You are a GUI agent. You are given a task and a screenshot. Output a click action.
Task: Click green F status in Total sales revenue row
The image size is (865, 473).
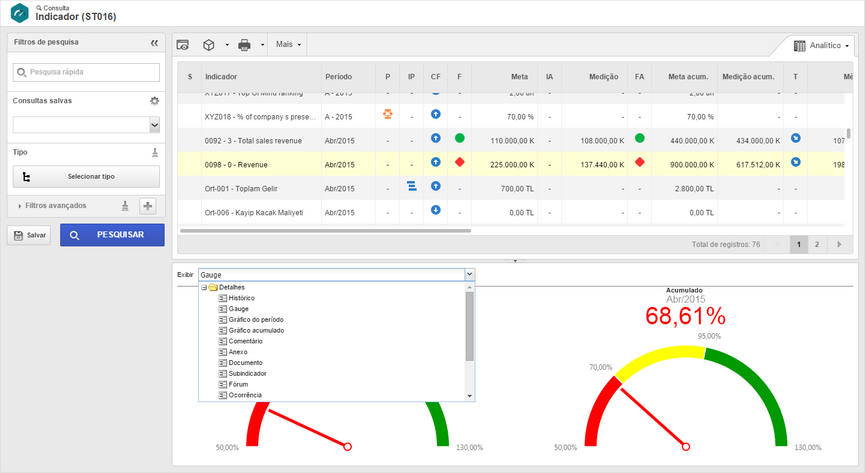(460, 138)
